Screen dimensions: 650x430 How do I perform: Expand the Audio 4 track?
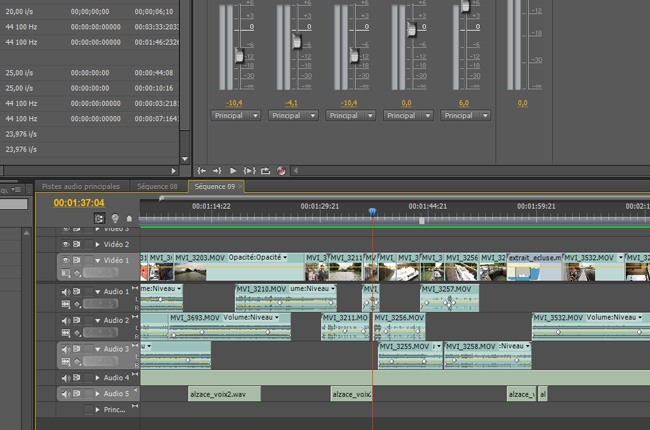point(98,378)
